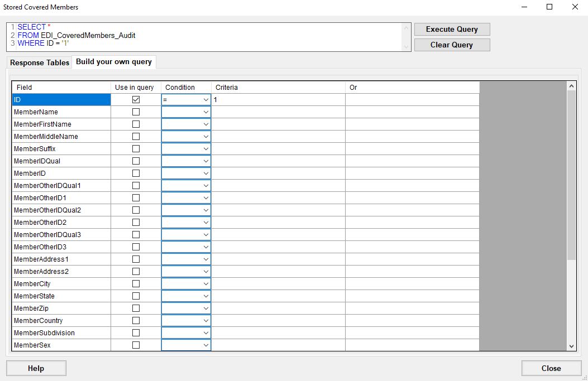Check the MemberIDQual query checkbox
Image resolution: width=588 pixels, height=381 pixels.
point(136,161)
